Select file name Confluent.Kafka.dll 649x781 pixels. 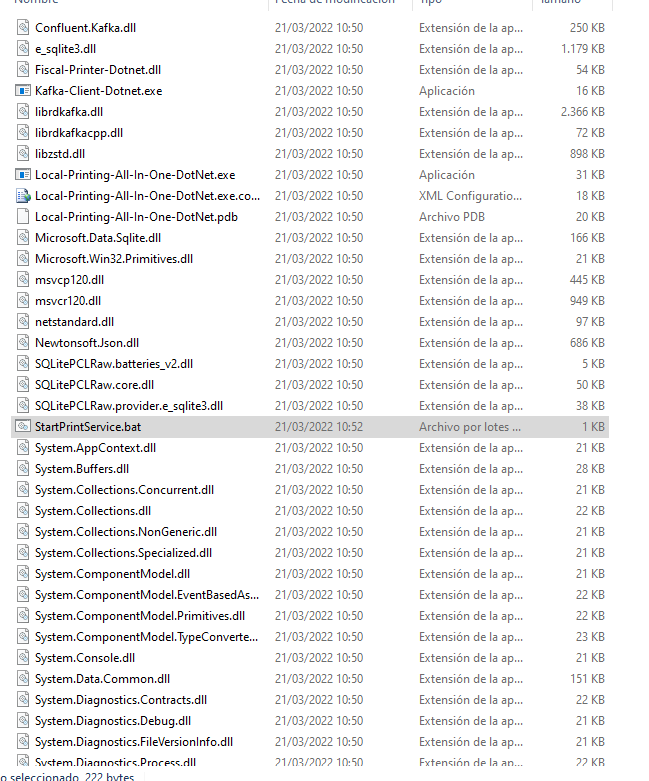85,28
